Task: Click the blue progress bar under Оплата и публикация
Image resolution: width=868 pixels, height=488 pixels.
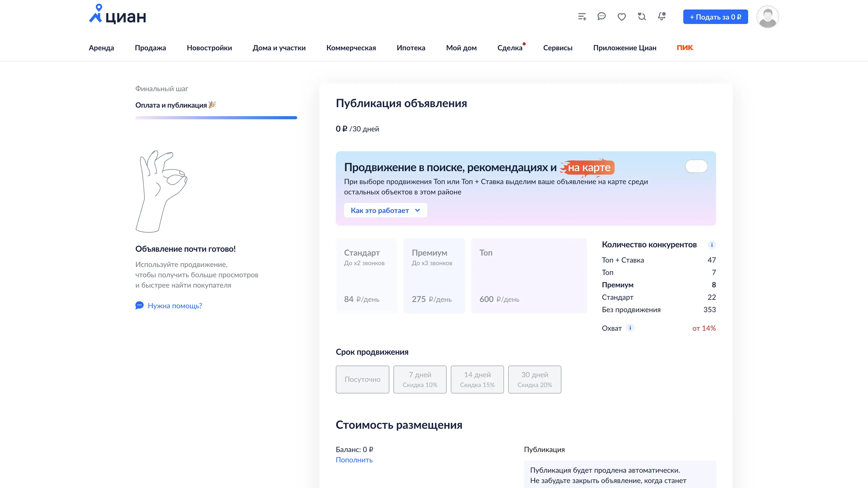Action: 216,117
